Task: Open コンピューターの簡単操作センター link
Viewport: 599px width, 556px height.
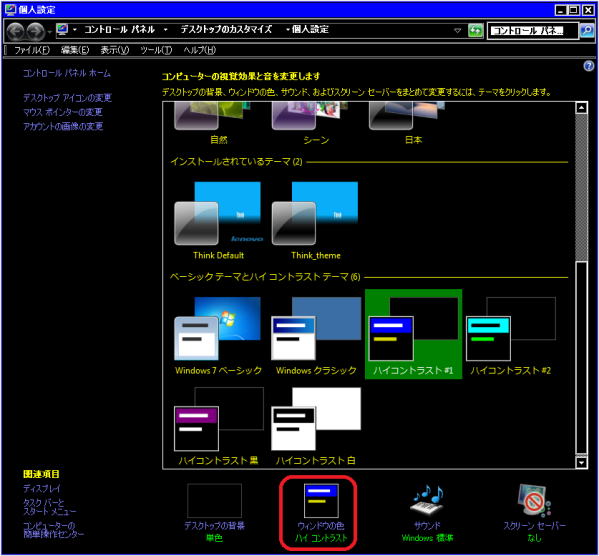Action: point(53,530)
